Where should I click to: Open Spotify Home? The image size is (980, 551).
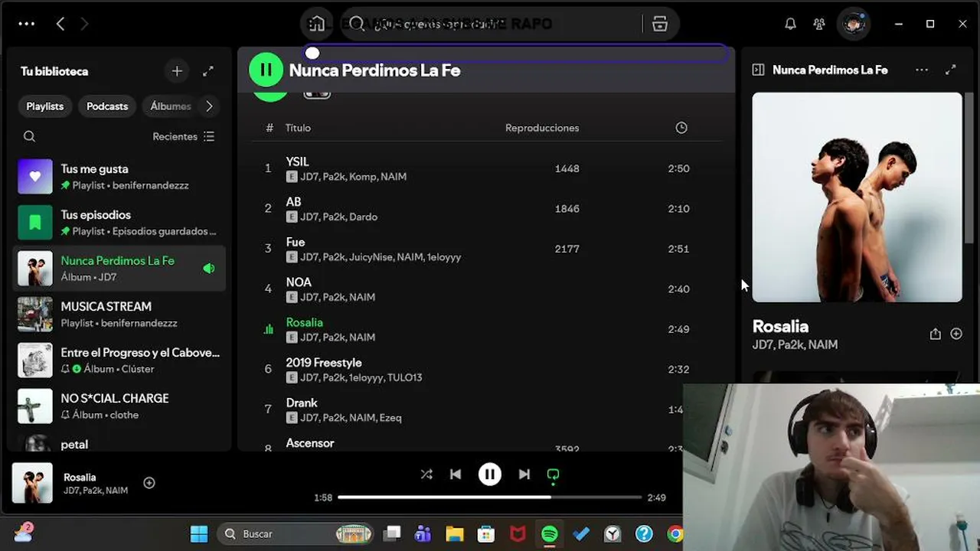pos(317,24)
